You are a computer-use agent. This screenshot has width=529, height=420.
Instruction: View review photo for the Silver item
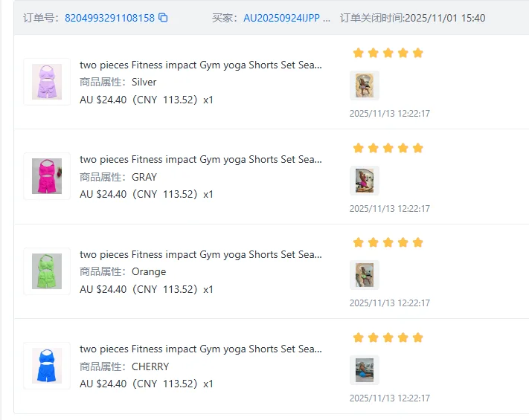coord(365,85)
